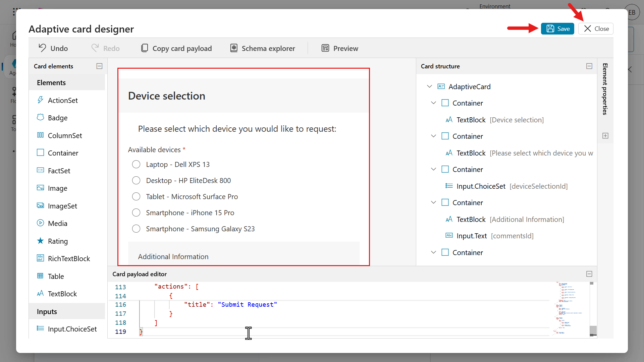Image resolution: width=644 pixels, height=362 pixels.
Task: Click the Undo arrow icon
Action: 42,48
